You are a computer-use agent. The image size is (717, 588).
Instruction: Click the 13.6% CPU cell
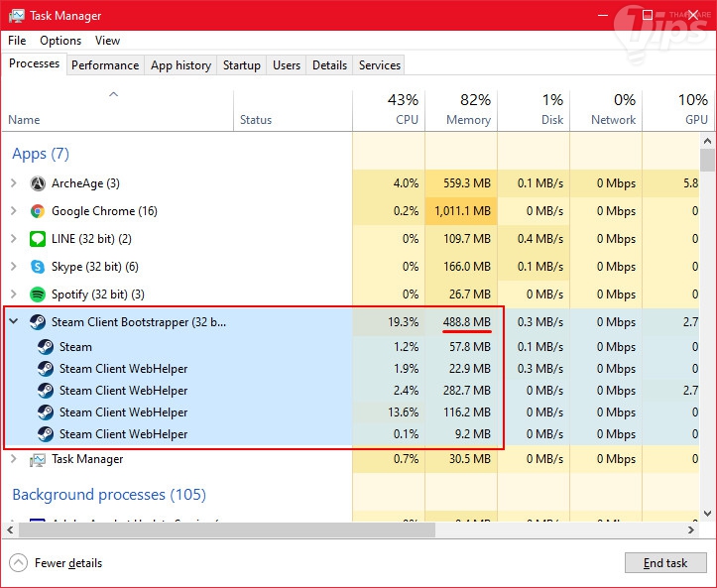tap(389, 412)
